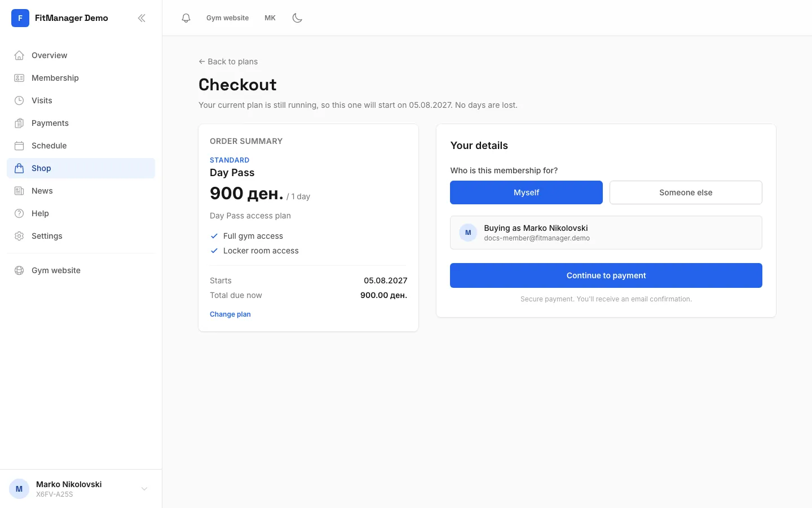
Task: Click the Gym website globe icon
Action: click(x=19, y=270)
